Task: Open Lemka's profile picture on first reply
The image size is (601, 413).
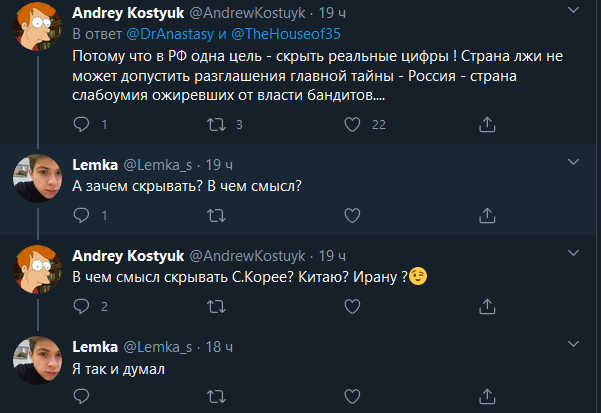Action: coord(38,181)
